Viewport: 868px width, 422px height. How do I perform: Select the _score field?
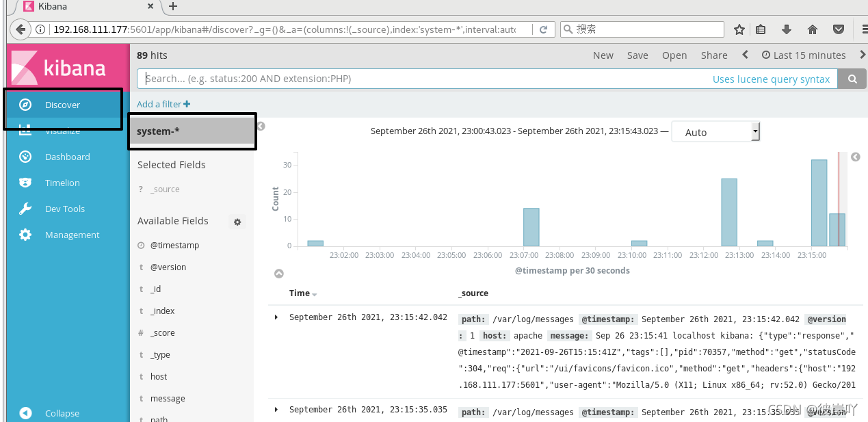coord(162,333)
